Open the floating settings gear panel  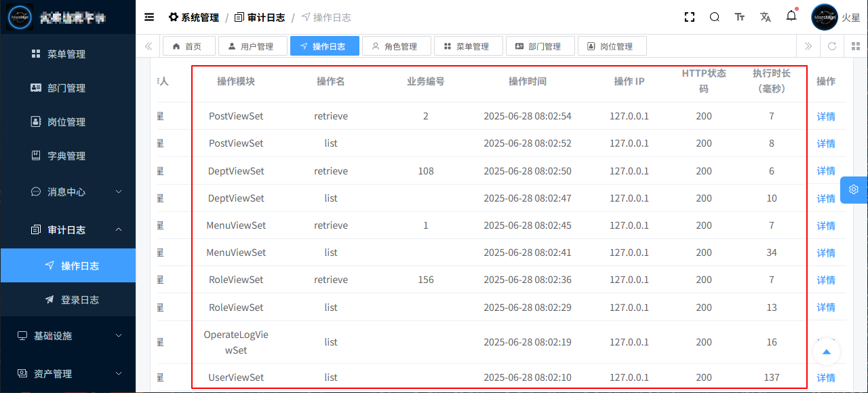click(x=854, y=189)
